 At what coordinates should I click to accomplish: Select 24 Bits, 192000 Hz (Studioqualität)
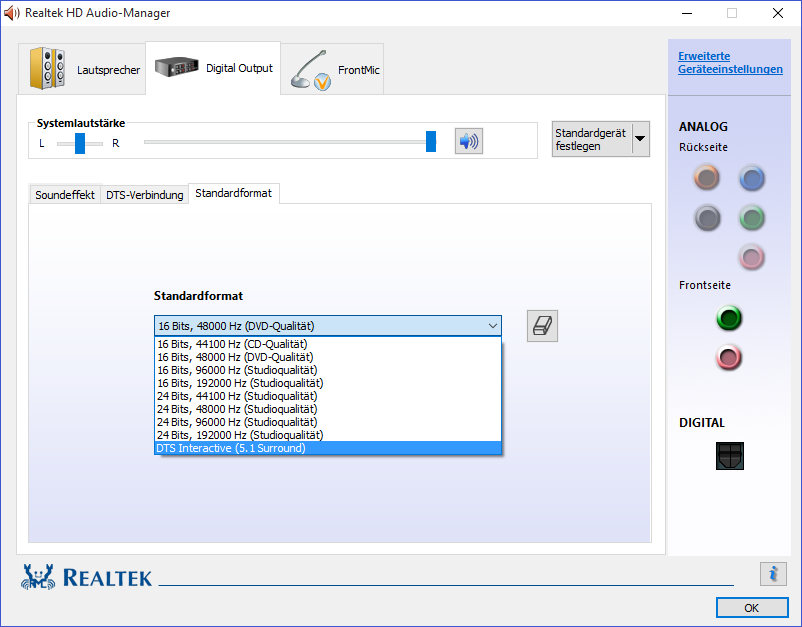[x=327, y=435]
